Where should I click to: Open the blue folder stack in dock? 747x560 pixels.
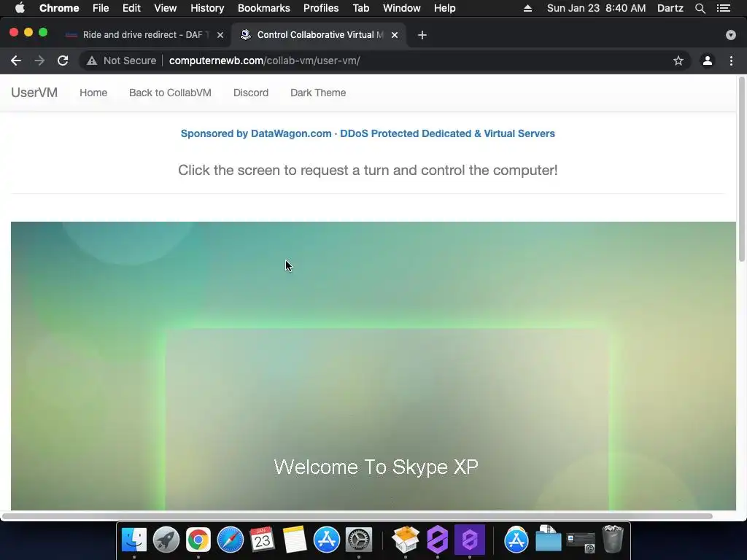(549, 539)
